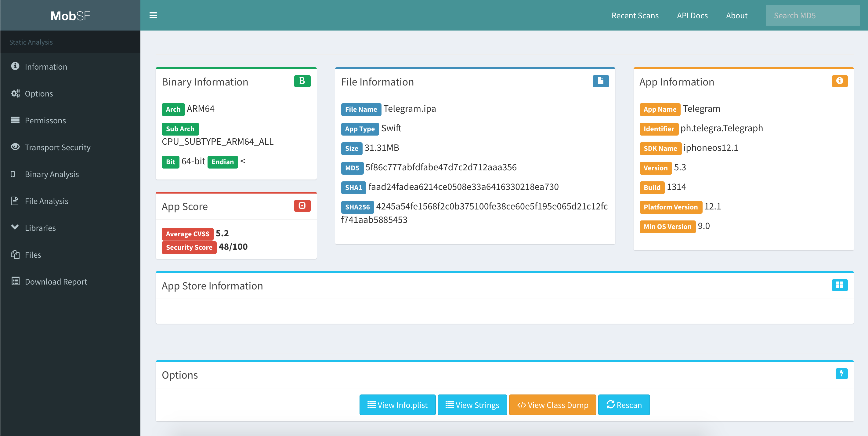This screenshot has width=868, height=436.
Task: Open Binary Analysis section
Action: click(x=70, y=174)
